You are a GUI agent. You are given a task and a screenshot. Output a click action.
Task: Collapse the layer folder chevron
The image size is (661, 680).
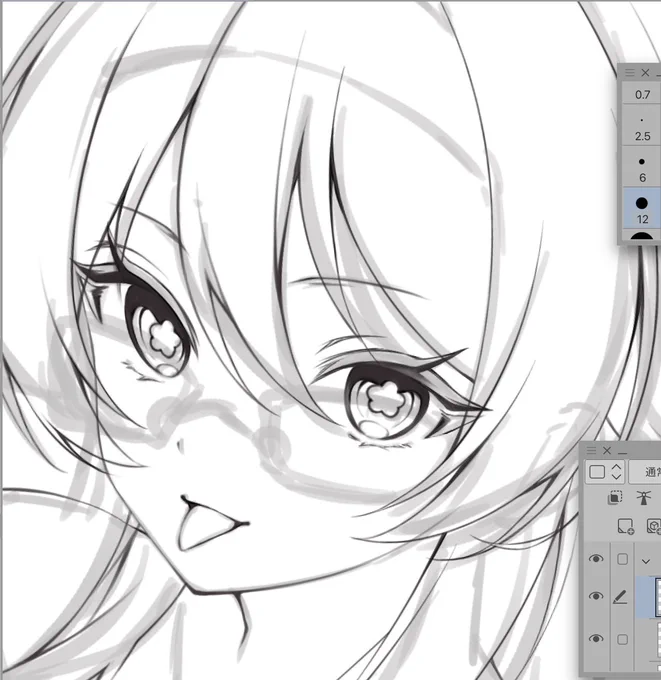point(646,561)
